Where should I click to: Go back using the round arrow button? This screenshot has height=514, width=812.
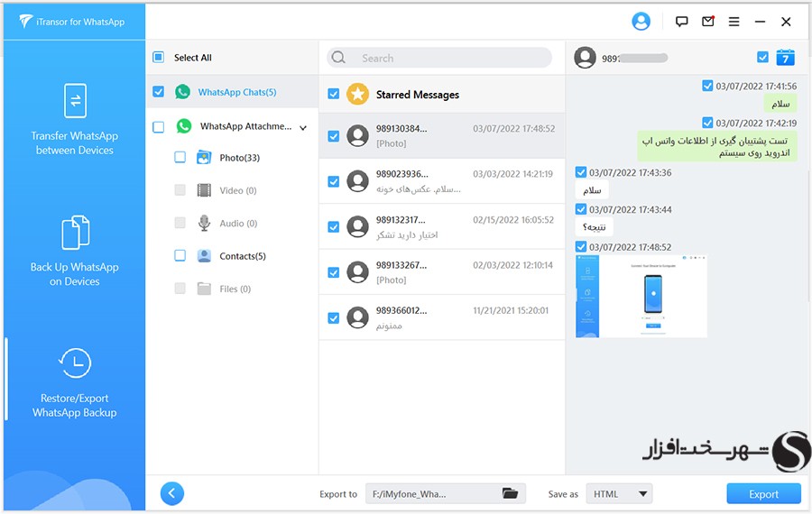tap(172, 493)
